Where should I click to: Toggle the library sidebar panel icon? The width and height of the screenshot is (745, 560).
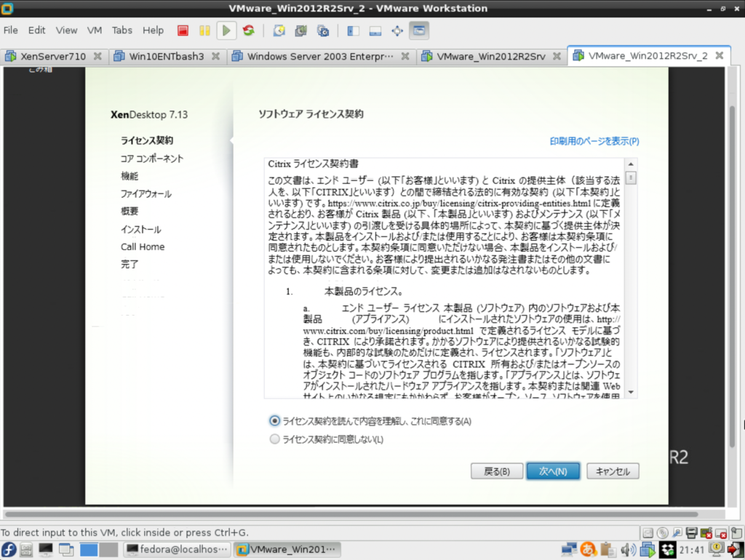pos(353,31)
